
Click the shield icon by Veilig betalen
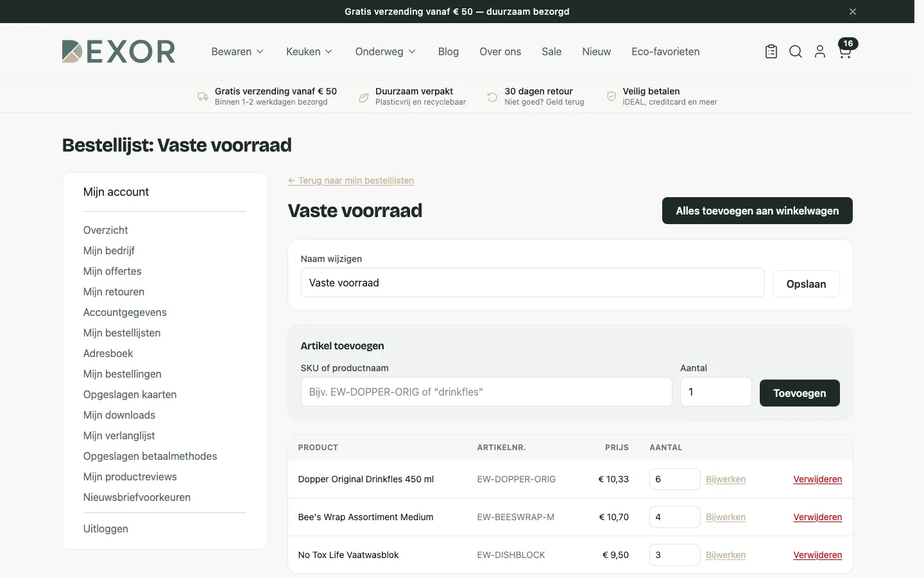612,96
